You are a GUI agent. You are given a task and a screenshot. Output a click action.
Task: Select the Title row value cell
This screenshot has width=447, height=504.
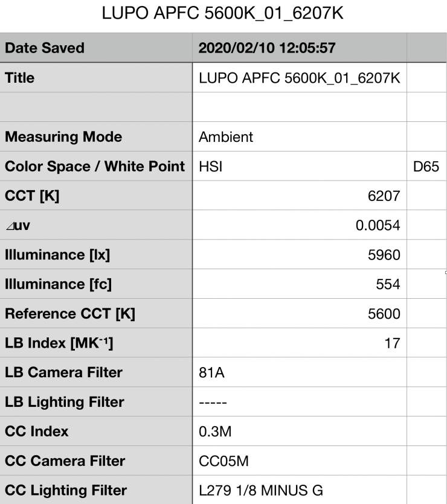pyautogui.click(x=299, y=78)
